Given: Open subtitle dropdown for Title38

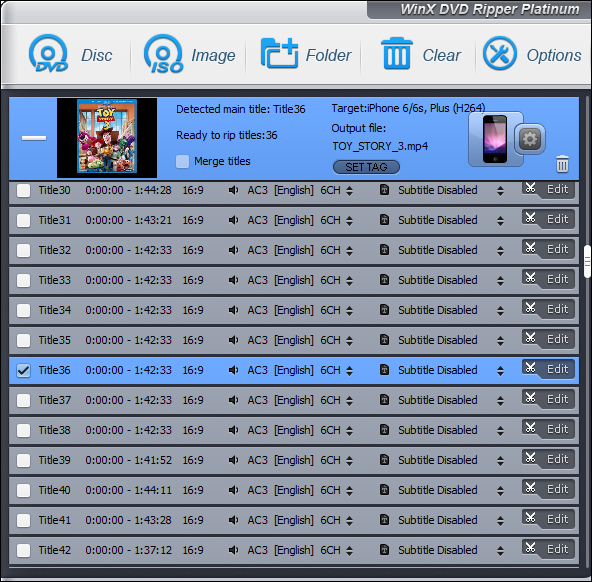Looking at the screenshot, I should point(501,431).
